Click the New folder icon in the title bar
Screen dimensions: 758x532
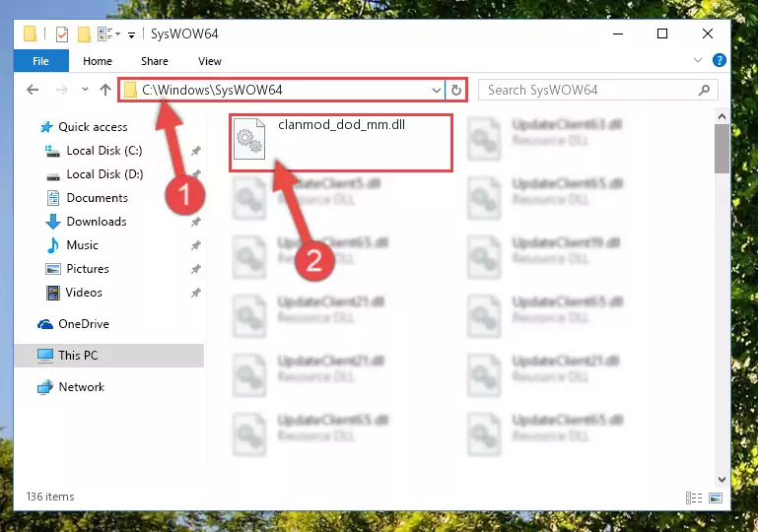pyautogui.click(x=84, y=34)
